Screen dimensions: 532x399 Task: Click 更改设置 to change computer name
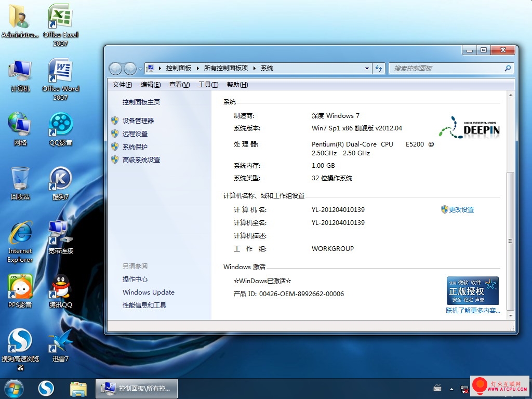tap(461, 210)
